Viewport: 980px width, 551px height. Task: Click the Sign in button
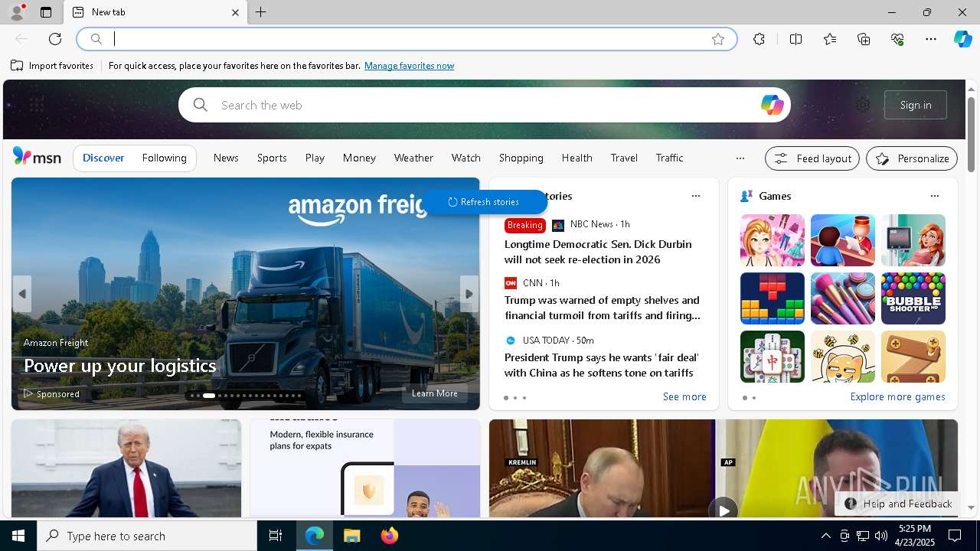[916, 105]
